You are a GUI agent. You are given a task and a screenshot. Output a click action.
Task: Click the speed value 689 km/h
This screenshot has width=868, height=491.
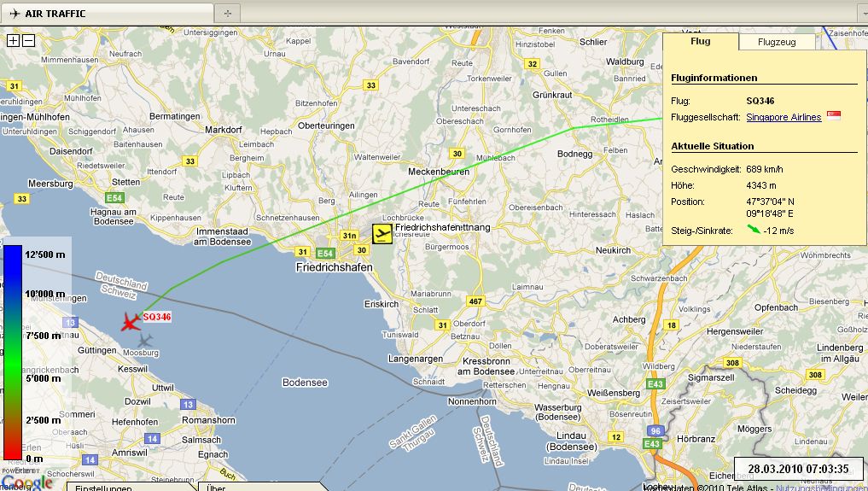click(765, 169)
